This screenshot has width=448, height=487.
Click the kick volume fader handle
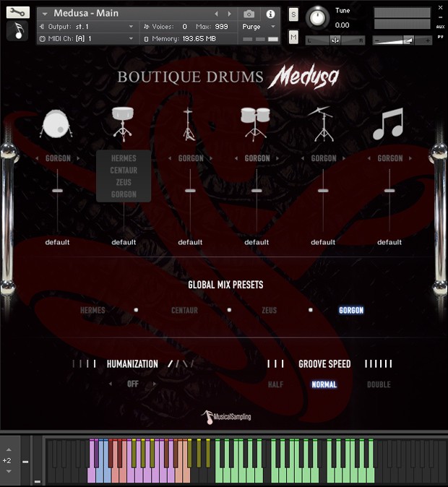[x=58, y=190]
